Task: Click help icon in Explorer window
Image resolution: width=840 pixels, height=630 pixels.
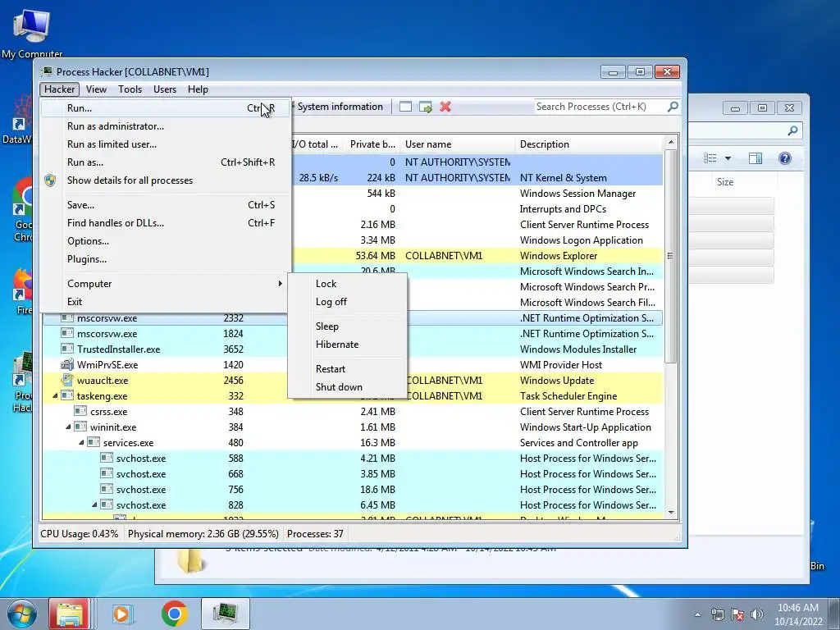Action: coord(785,158)
